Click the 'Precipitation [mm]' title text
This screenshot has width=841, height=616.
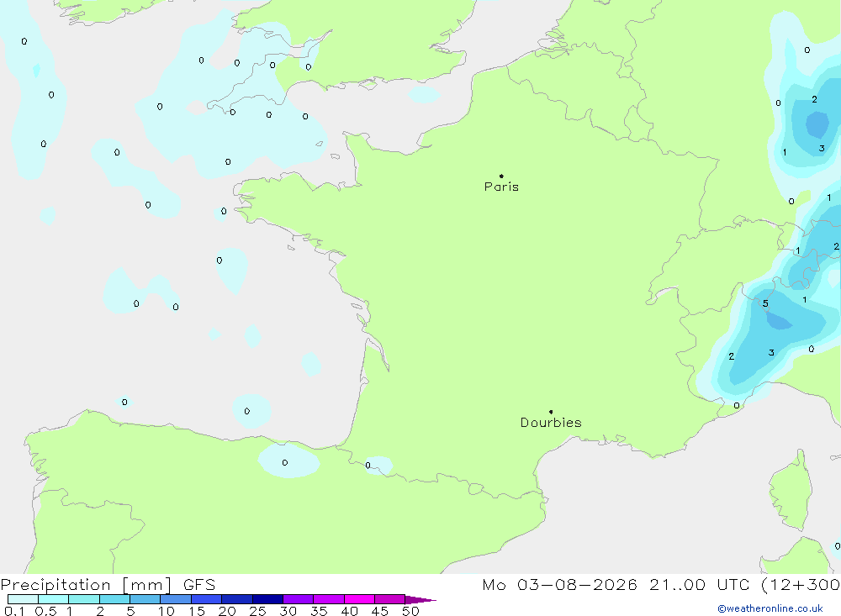click(87, 585)
